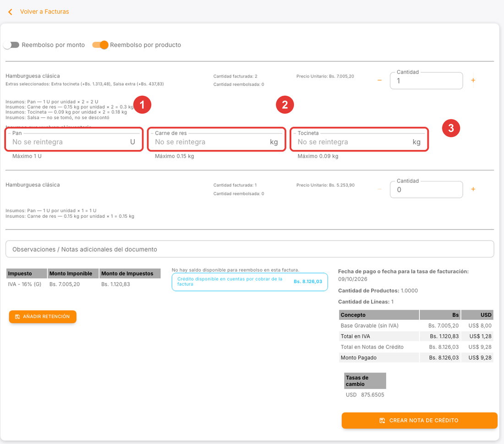This screenshot has width=504, height=444.
Task: Click US$ 1,28 value
Action: (481, 336)
